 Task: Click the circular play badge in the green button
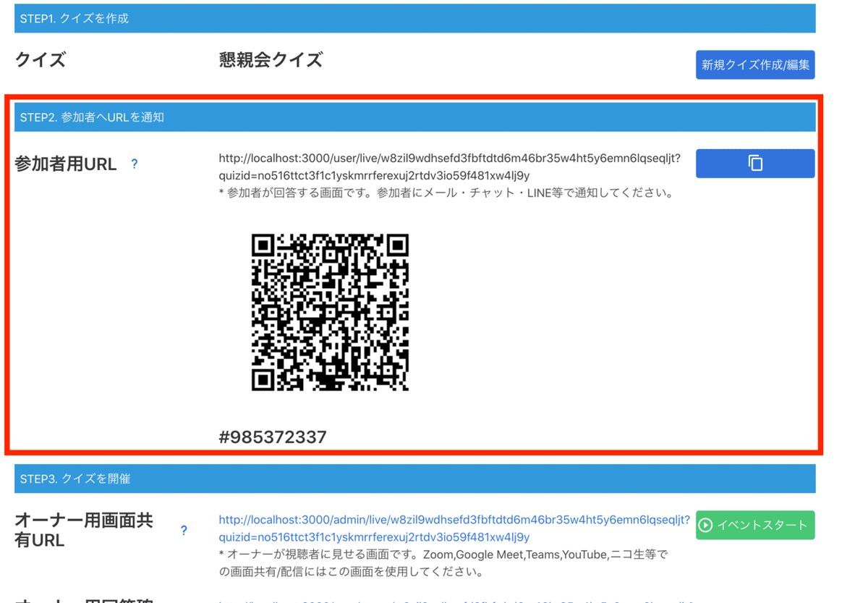[706, 525]
